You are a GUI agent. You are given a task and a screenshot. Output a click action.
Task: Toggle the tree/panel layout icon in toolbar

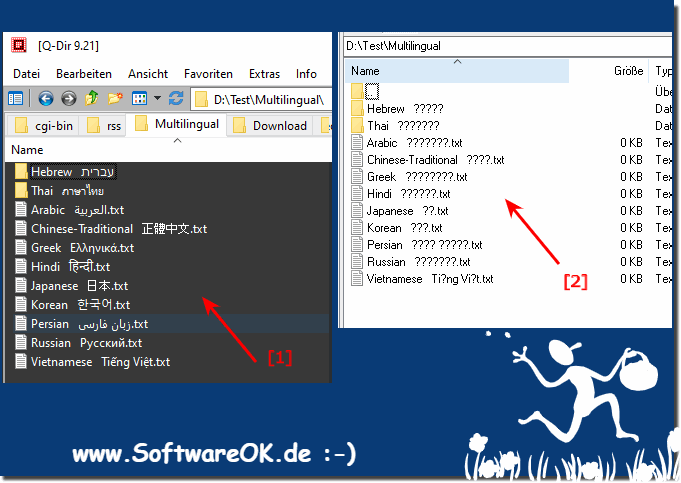(16, 99)
